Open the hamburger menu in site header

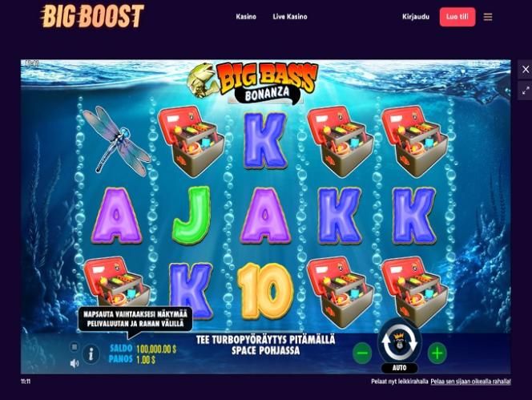tap(488, 17)
